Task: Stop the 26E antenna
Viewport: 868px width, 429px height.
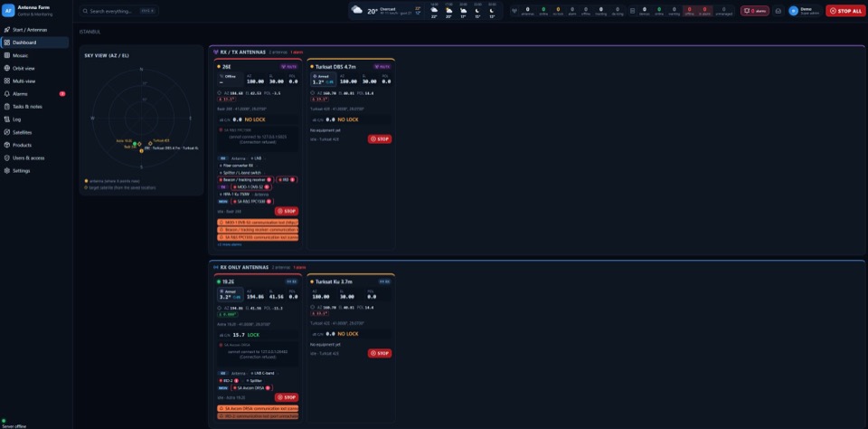Action: (x=287, y=211)
